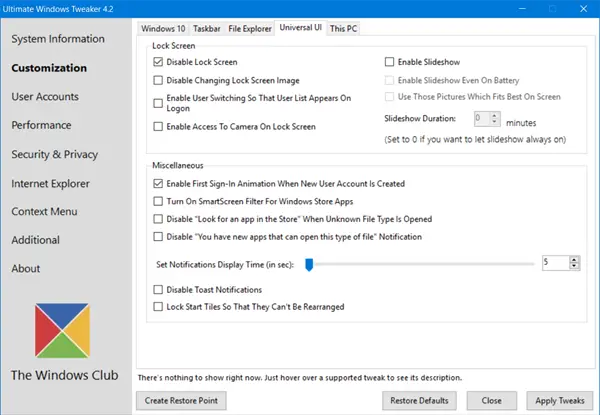Select Customization in the sidebar

(49, 68)
